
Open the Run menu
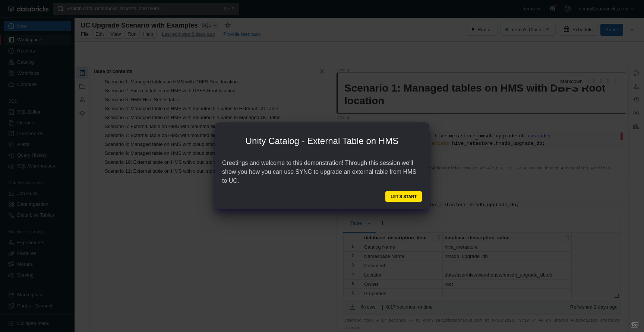pyautogui.click(x=132, y=34)
